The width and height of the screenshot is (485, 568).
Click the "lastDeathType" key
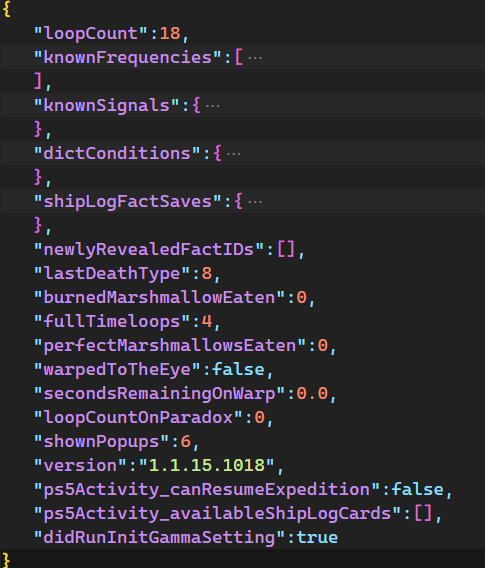[112, 273]
